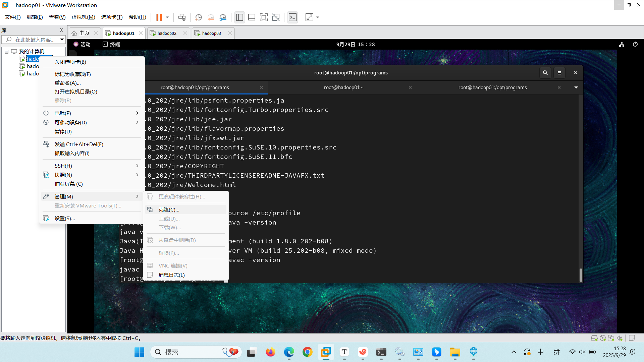644x362 pixels.
Task: Click the terminal vertical scrollbar thumb
Action: (581, 275)
